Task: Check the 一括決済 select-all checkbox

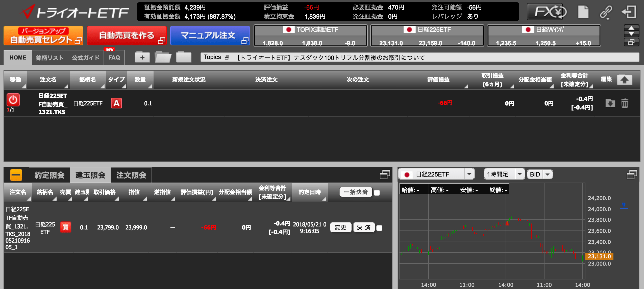Action: pyautogui.click(x=377, y=193)
